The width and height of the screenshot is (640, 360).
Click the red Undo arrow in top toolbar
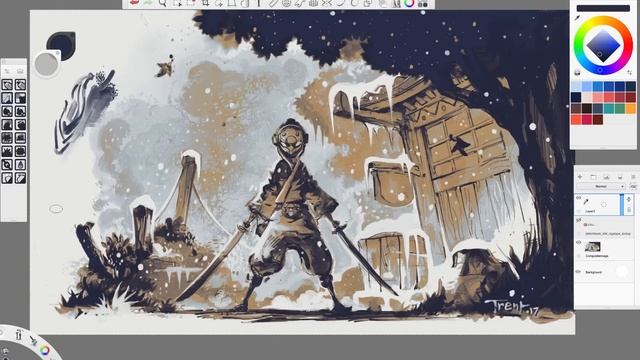click(x=134, y=3)
